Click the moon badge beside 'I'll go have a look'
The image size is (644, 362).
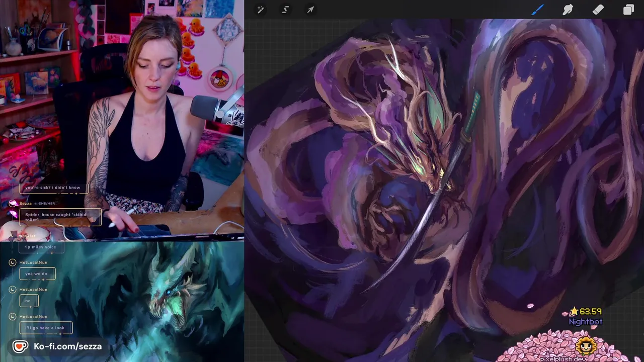(x=12, y=316)
